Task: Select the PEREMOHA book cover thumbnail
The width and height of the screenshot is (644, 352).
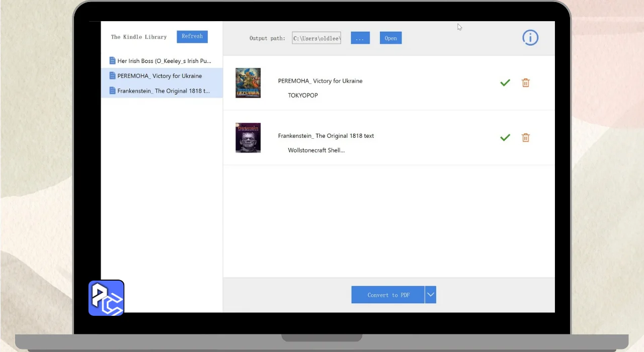Action: 248,83
